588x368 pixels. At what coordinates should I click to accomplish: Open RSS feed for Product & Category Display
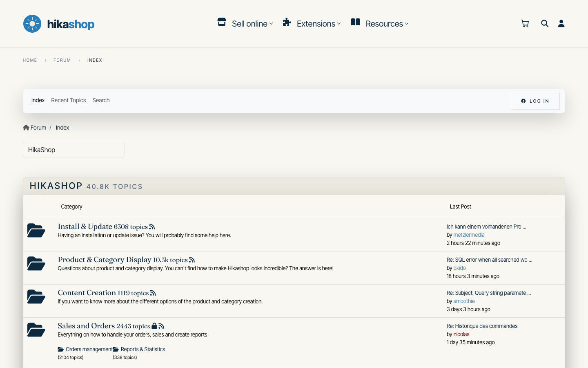192,260
